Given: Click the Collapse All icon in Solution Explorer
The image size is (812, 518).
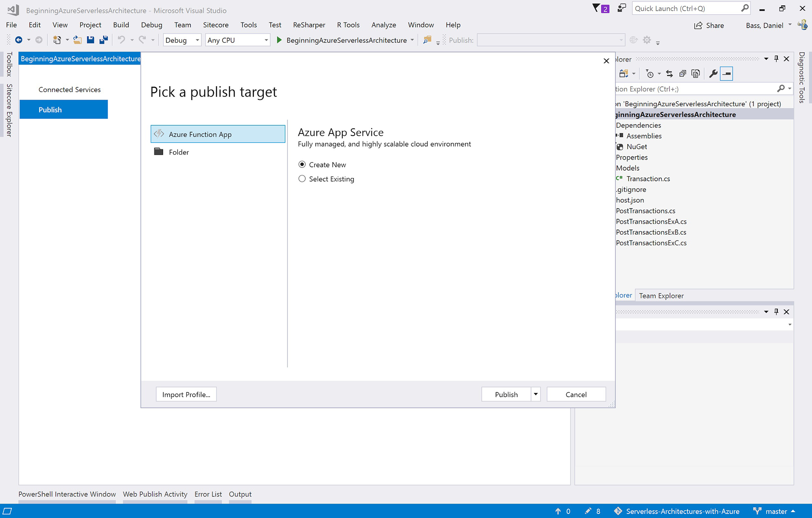Looking at the screenshot, I should 682,73.
